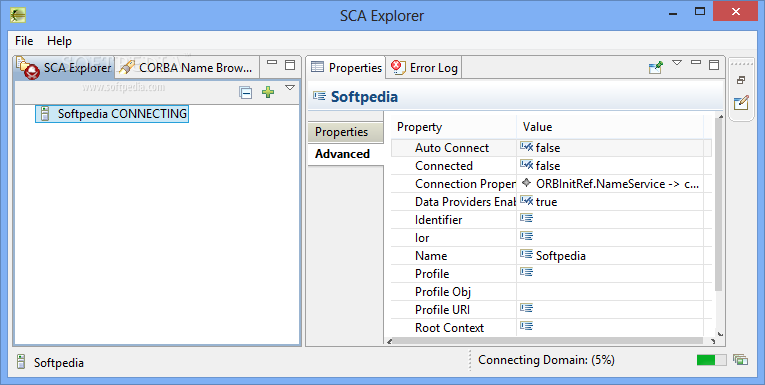Open the SCA Explorer view menu arrow
The image size is (765, 385).
tap(290, 88)
